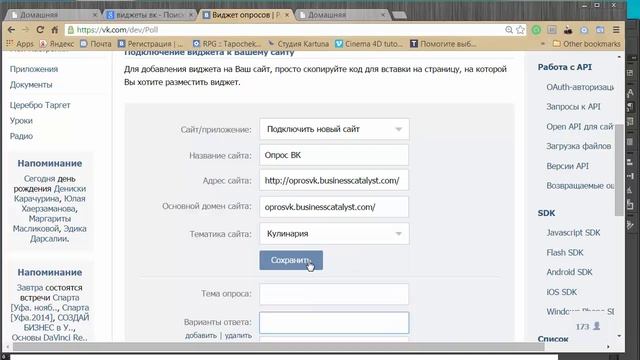Open Версии API link

(x=567, y=166)
